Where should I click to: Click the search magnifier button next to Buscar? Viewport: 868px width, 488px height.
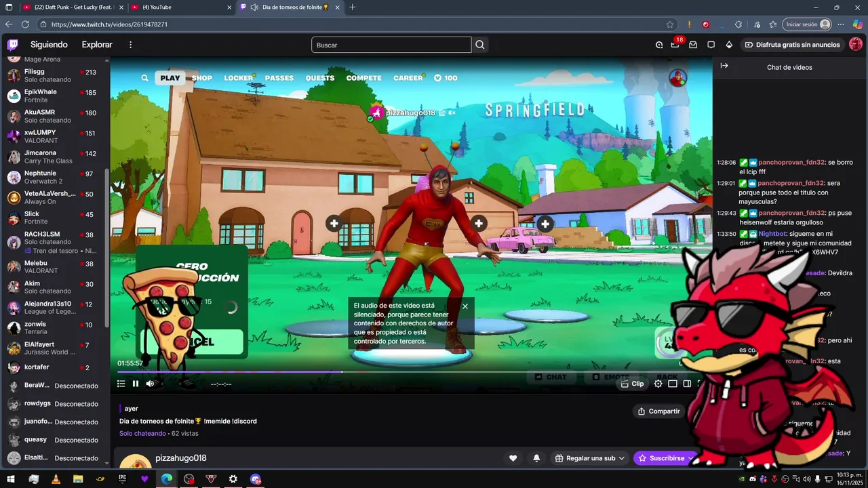click(x=480, y=45)
